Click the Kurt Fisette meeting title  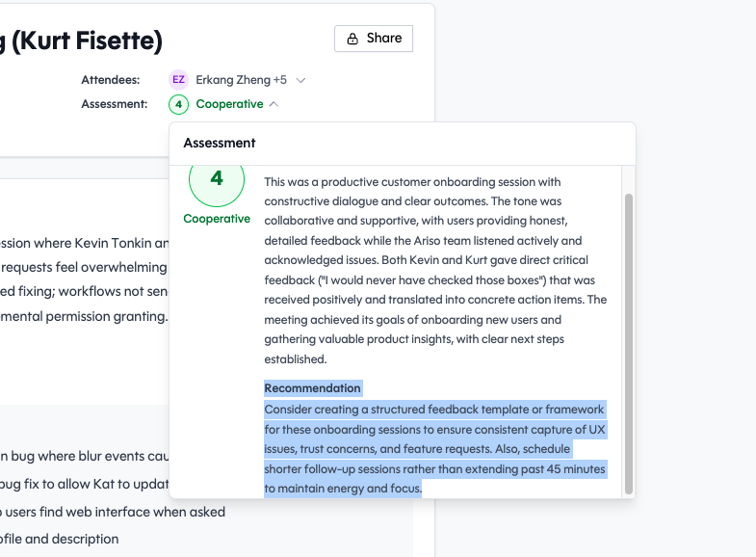click(x=82, y=40)
